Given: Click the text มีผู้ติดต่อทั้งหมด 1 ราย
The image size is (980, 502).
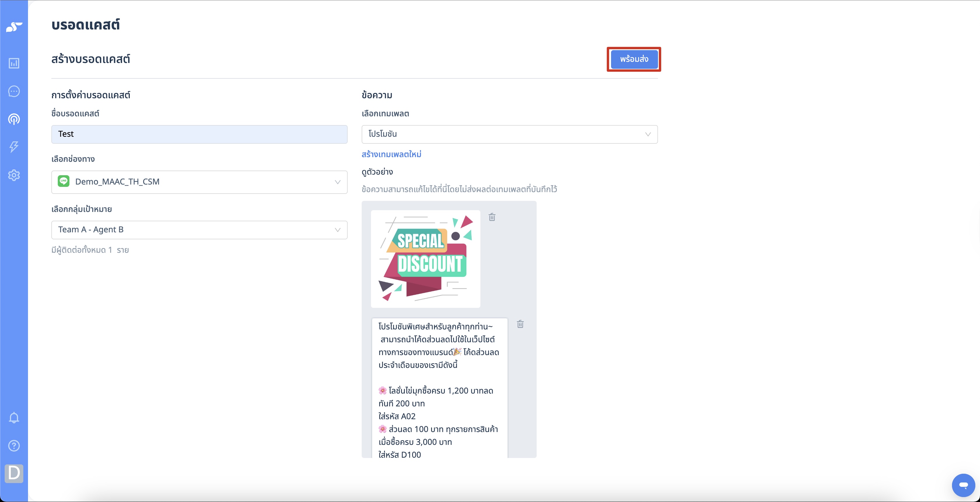Looking at the screenshot, I should tap(90, 250).
